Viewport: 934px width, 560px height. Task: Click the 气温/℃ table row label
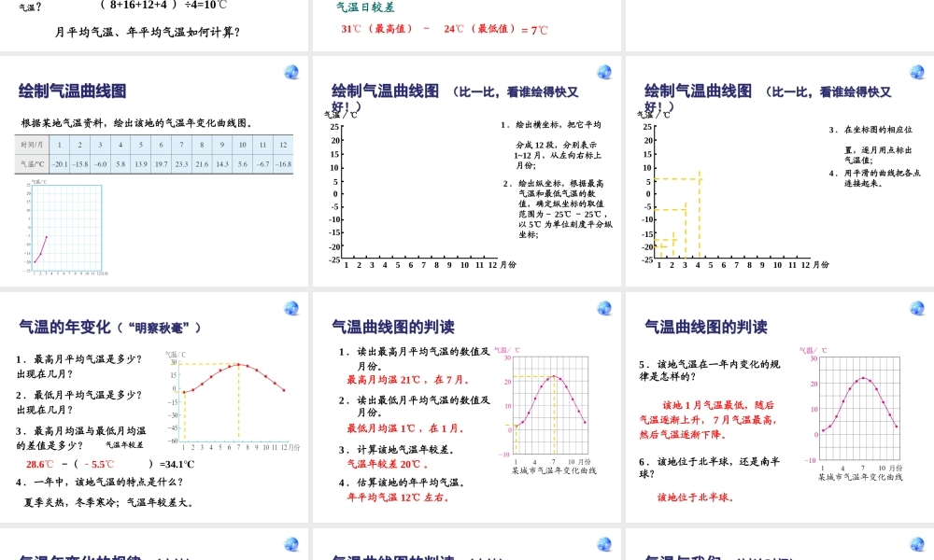(x=32, y=164)
